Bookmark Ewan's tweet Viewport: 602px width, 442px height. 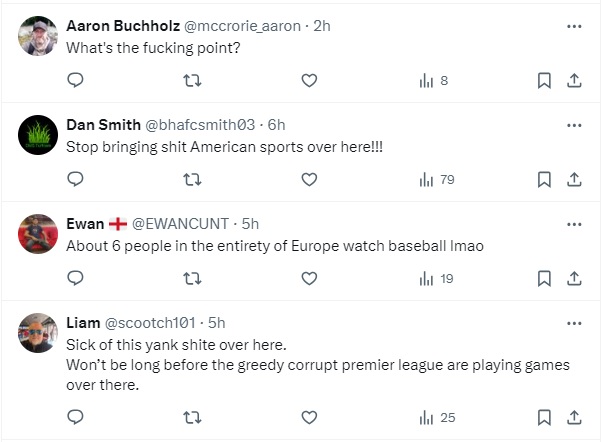tap(544, 278)
